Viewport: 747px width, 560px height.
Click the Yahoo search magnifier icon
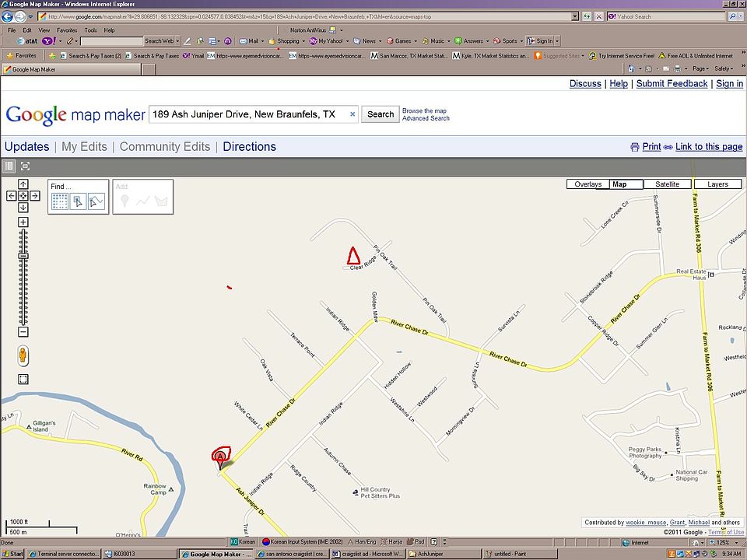click(733, 16)
